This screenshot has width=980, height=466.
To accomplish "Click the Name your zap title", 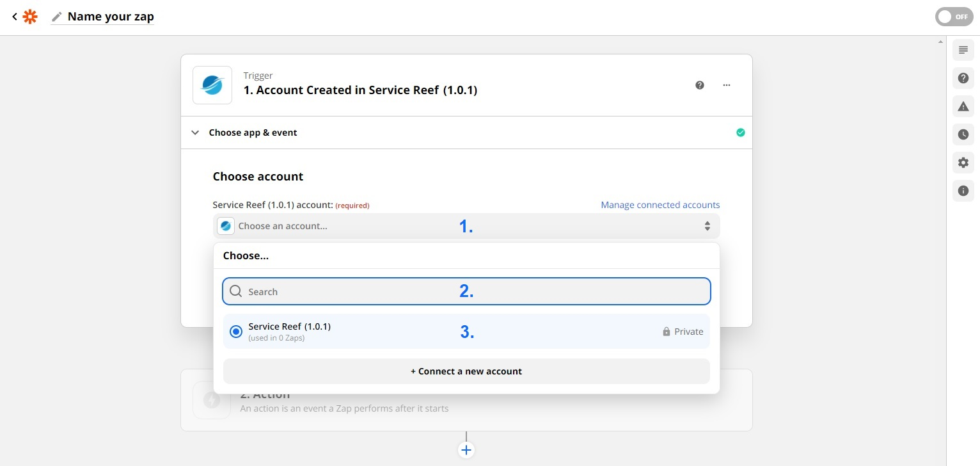I will [111, 17].
